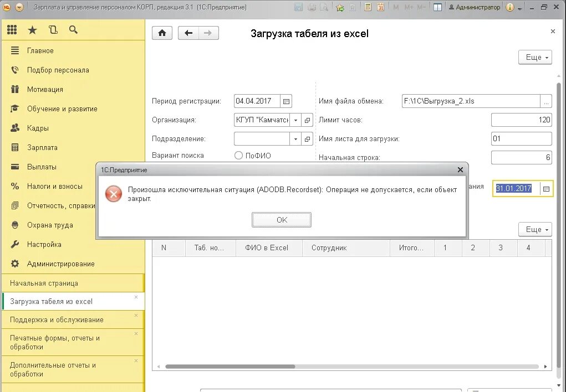This screenshot has width=566, height=392.
Task: Open the sections grid menu icon
Action: 12,30
